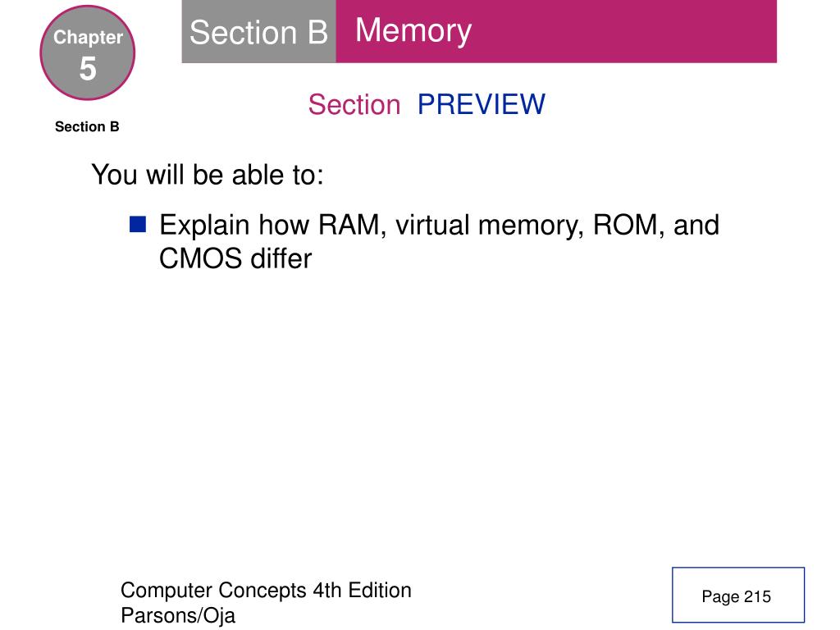Click the Chapter 5 circle badge
Viewport: 840px width, 630px height.
(x=87, y=52)
